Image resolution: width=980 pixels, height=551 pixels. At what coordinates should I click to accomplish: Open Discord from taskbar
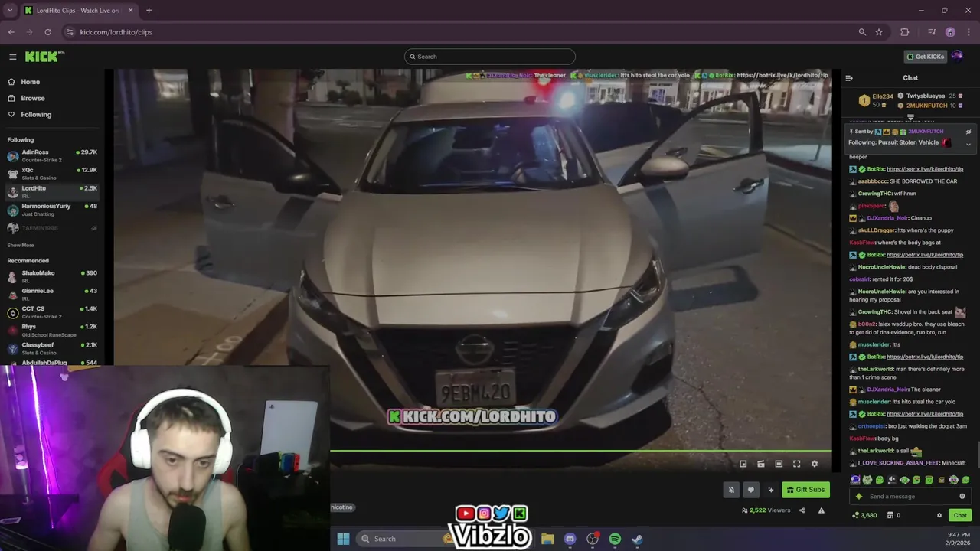tap(570, 539)
